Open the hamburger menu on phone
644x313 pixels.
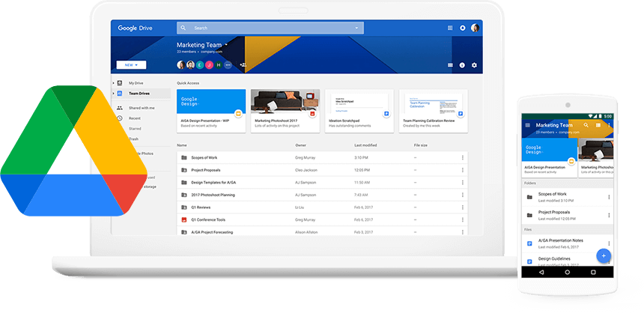tap(528, 125)
